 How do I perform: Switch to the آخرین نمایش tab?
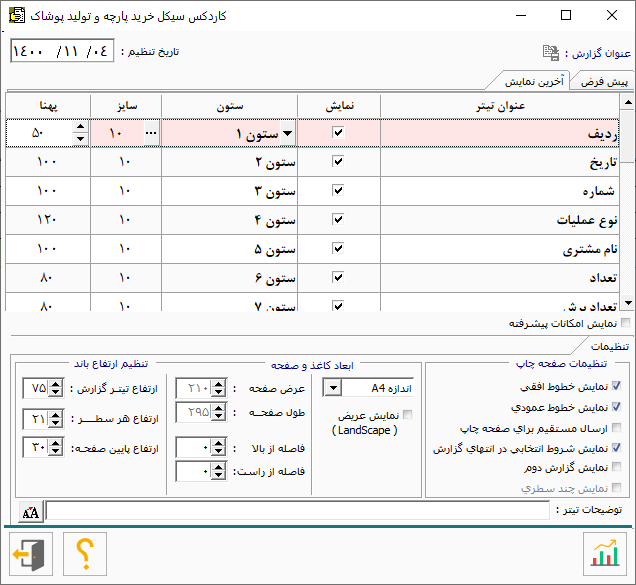coord(533,82)
